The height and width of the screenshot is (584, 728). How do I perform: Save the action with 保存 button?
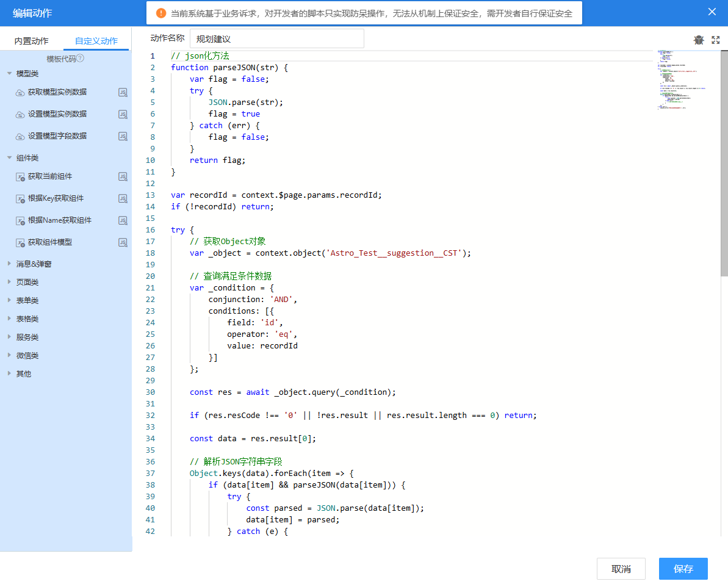pyautogui.click(x=683, y=569)
